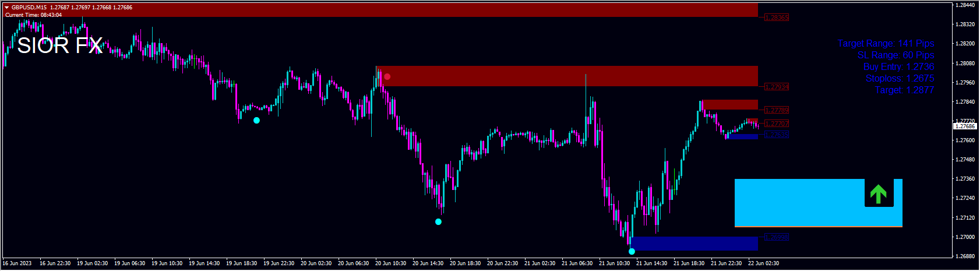Click the green up-arrow buy signal icon

tap(878, 194)
